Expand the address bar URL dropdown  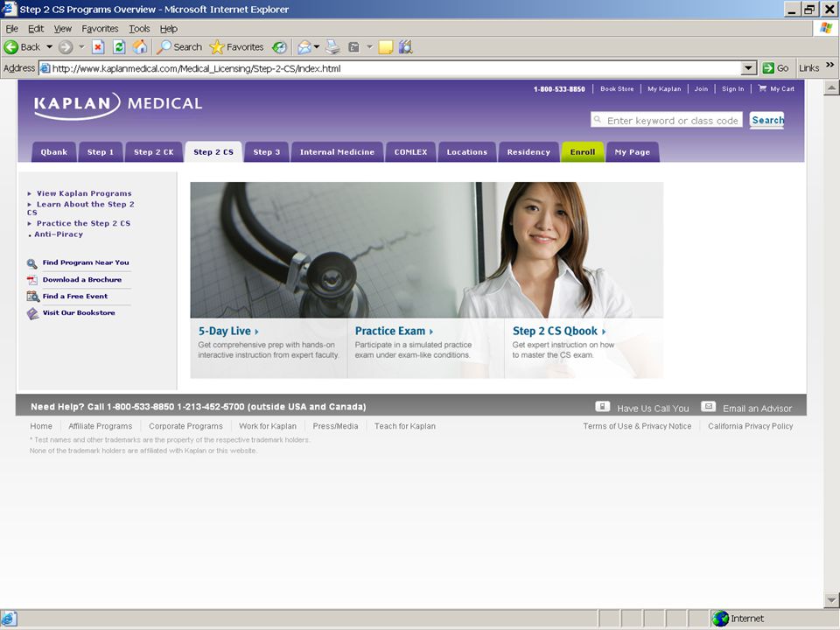coord(749,68)
